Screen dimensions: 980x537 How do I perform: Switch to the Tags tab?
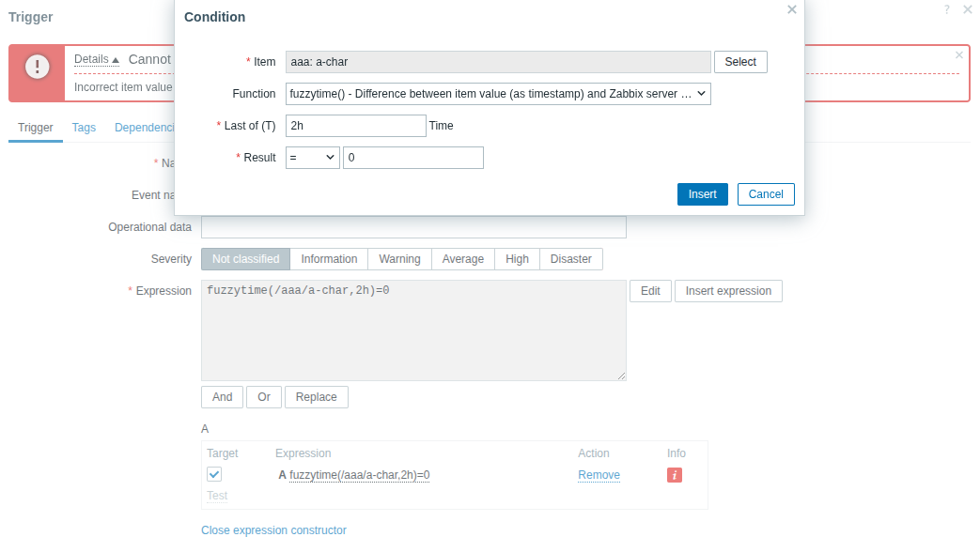[x=84, y=128]
